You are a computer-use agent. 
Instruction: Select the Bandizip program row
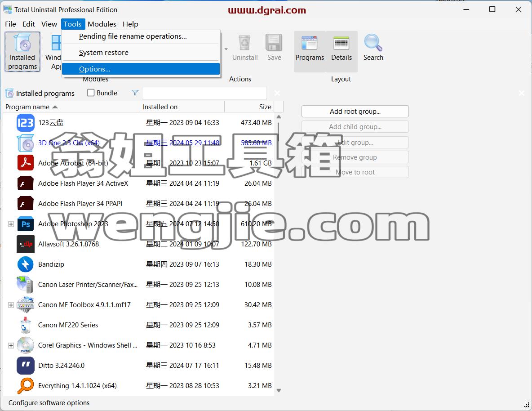138,264
